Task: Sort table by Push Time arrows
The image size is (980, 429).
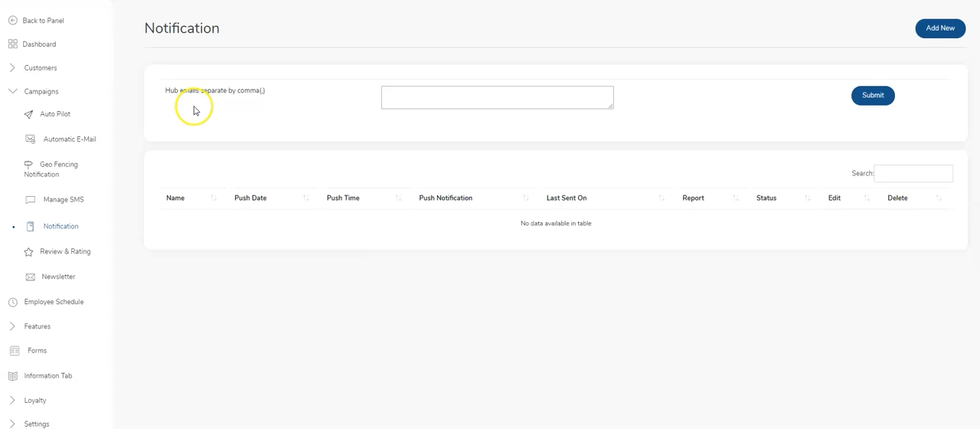Action: [x=398, y=198]
